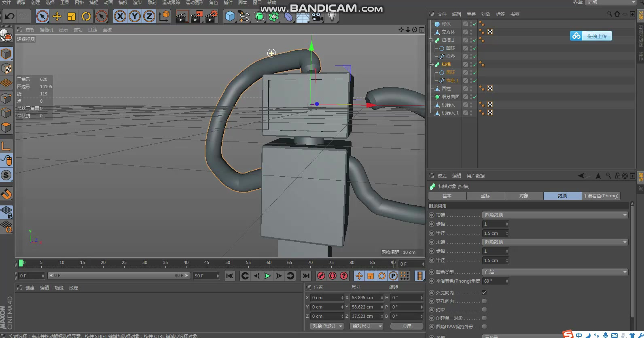Click the 应用 apply button
Viewport: 644px width, 338px height.
[x=407, y=326]
